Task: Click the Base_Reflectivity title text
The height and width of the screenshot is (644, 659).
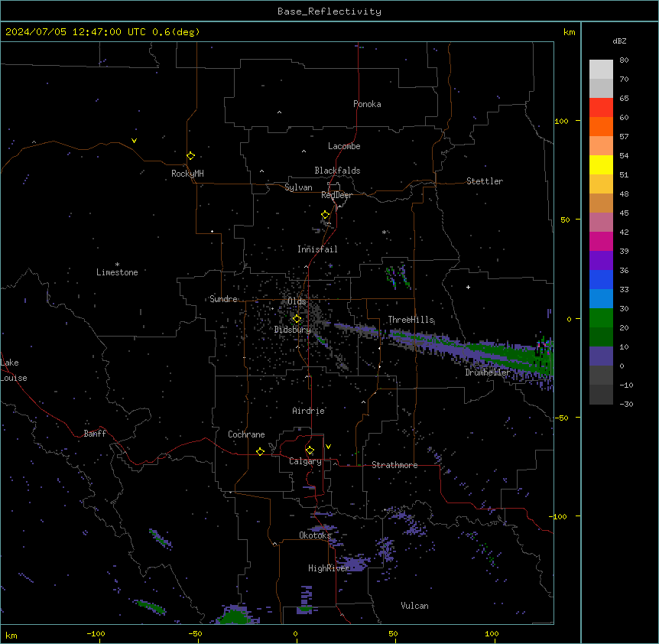Action: pyautogui.click(x=329, y=11)
